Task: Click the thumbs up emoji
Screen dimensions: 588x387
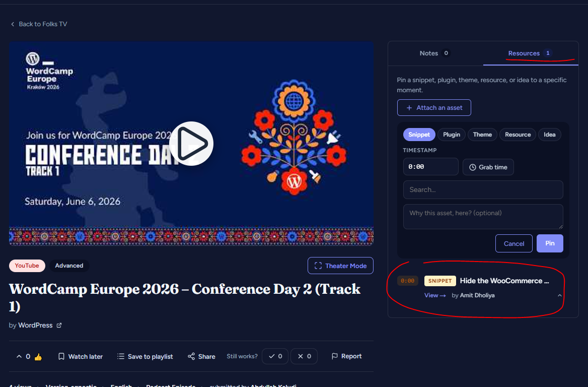Action: (38, 357)
